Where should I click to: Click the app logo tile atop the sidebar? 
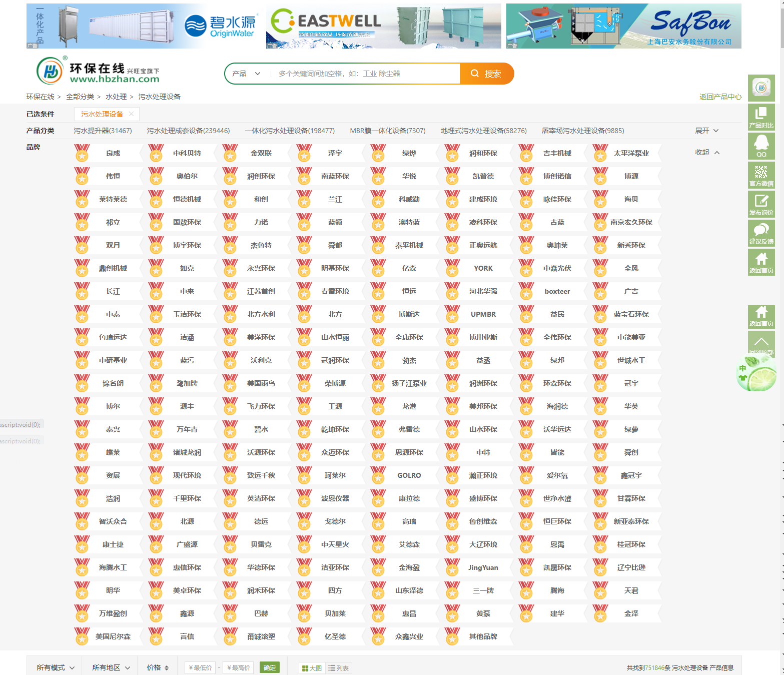tap(761, 88)
